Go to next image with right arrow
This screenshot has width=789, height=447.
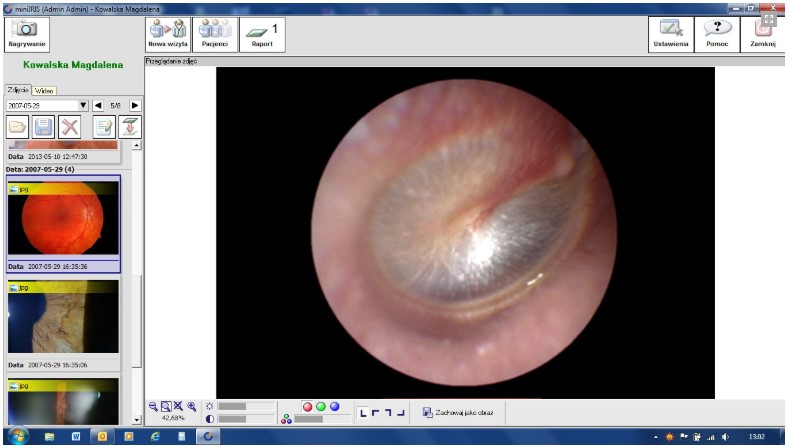pyautogui.click(x=135, y=105)
